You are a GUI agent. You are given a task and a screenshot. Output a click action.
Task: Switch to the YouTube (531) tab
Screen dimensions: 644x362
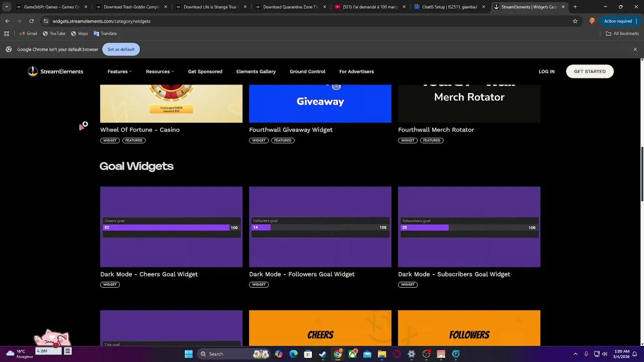pyautogui.click(x=370, y=7)
